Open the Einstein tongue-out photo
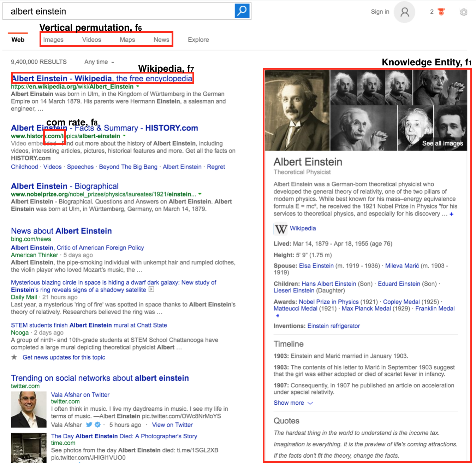 pos(415,128)
